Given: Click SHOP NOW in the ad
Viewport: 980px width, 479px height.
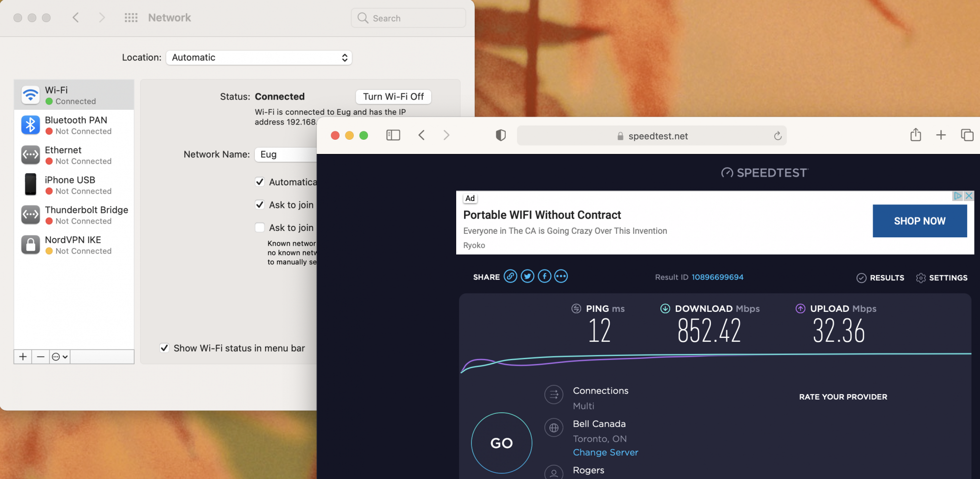Looking at the screenshot, I should [920, 221].
